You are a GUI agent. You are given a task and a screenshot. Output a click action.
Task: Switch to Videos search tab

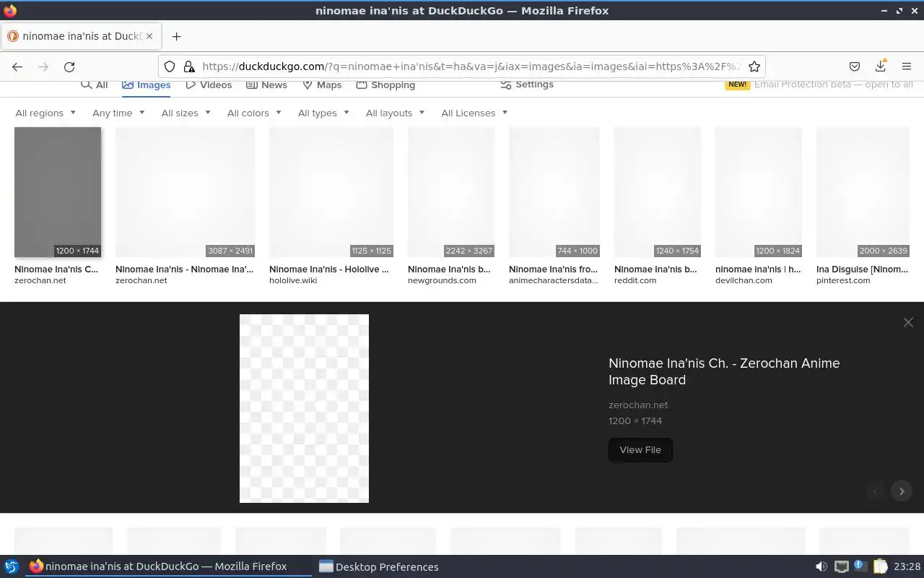pos(209,85)
